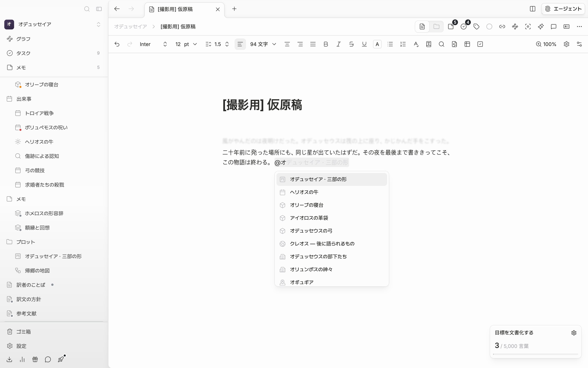Open グラフ in the sidebar
The width and height of the screenshot is (588, 368).
[x=54, y=39]
